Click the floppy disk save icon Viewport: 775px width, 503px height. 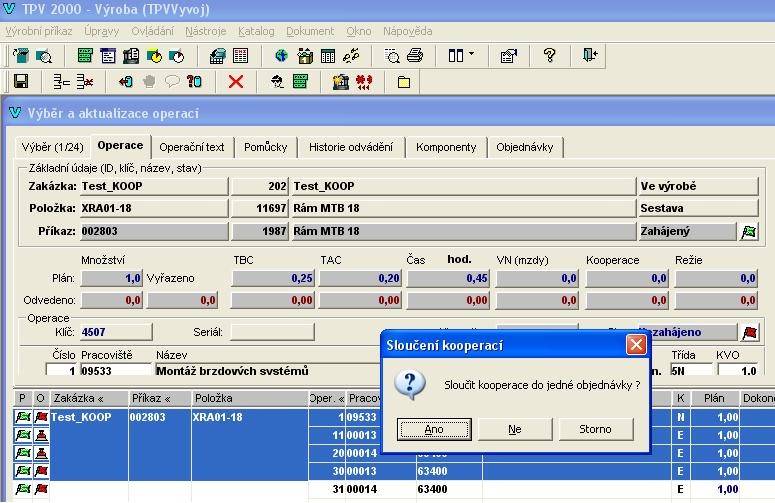click(x=21, y=81)
